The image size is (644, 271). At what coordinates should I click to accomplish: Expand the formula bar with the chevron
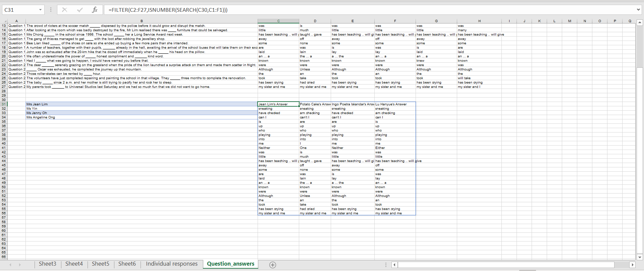pyautogui.click(x=638, y=10)
